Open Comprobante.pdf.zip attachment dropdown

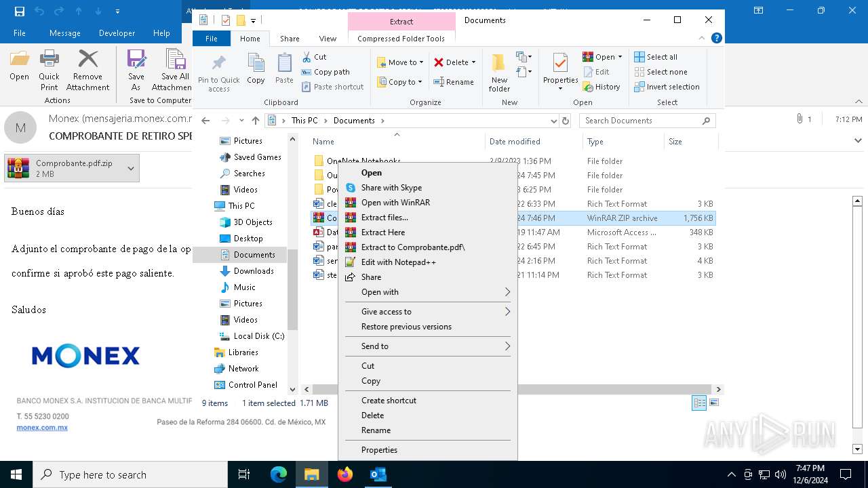coord(131,168)
